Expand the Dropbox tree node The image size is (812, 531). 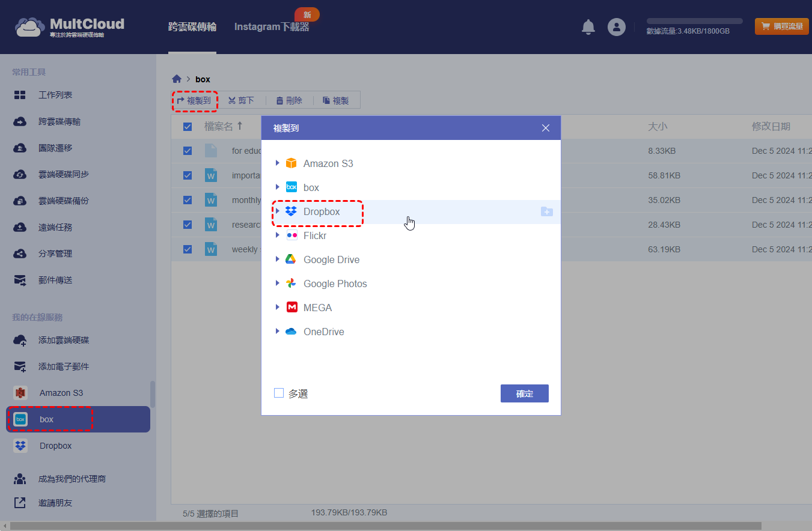[277, 211]
